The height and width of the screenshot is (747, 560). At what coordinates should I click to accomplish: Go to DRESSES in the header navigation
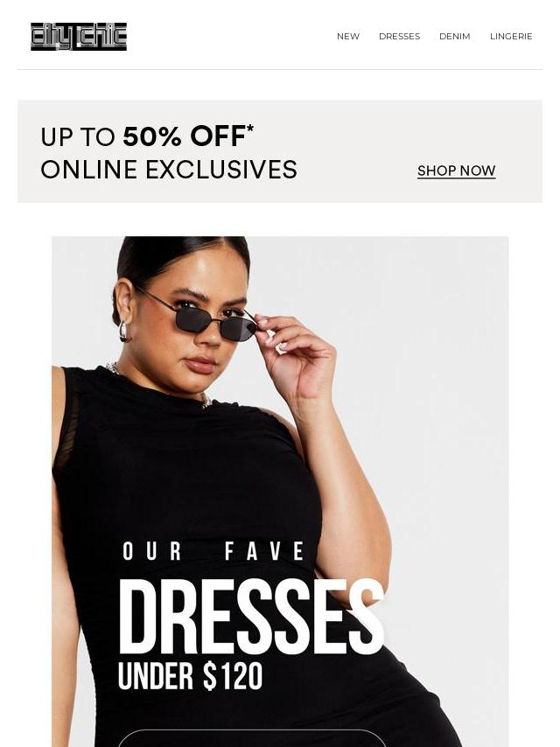click(399, 36)
